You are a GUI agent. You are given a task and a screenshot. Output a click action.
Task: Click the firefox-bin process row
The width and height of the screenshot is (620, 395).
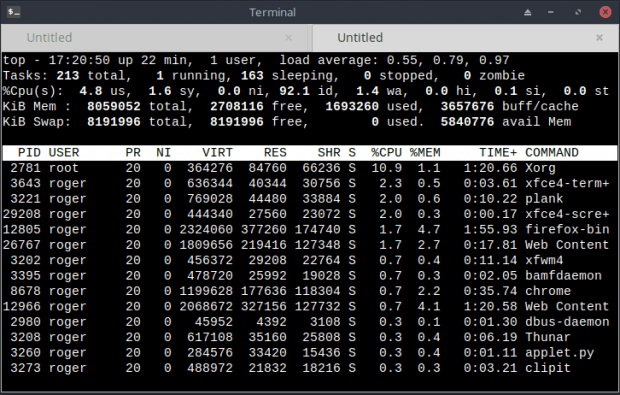(x=310, y=230)
